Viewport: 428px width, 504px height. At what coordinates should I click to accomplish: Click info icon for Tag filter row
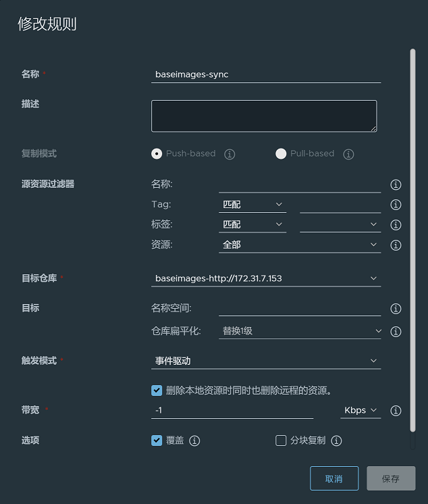pyautogui.click(x=396, y=205)
